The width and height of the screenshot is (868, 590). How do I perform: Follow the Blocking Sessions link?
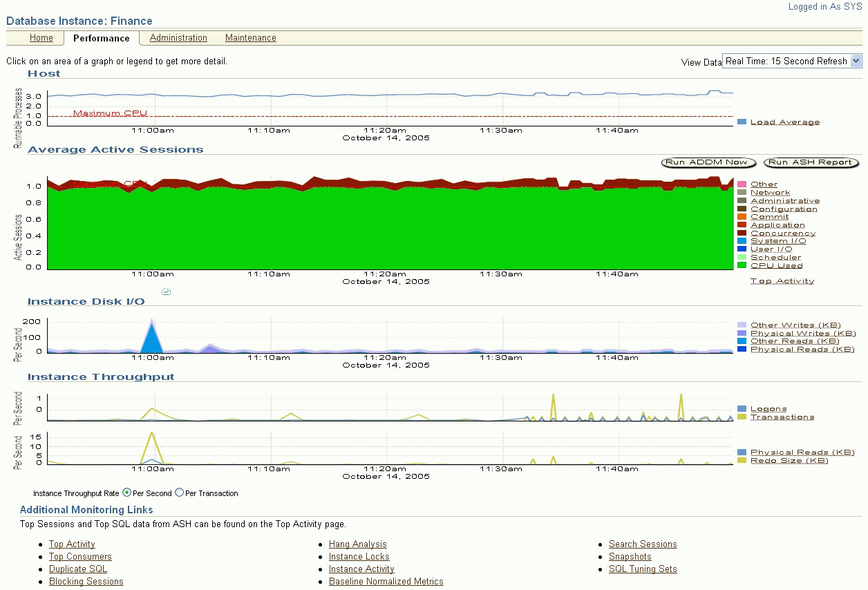point(86,582)
